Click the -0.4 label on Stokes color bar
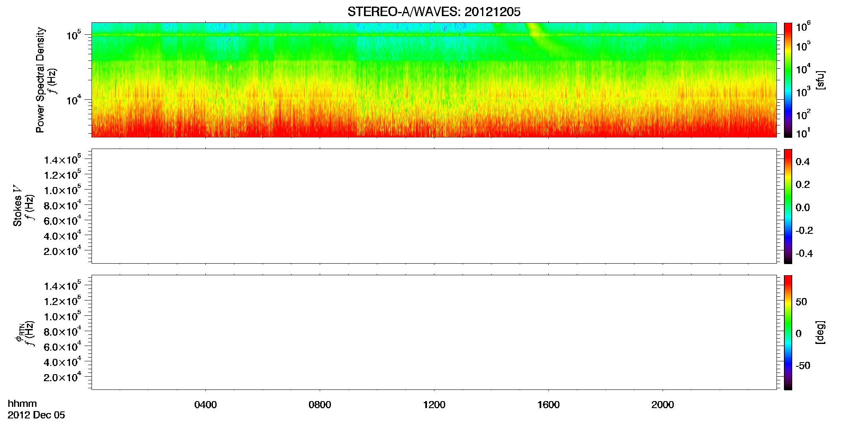The height and width of the screenshot is (447, 868). point(804,253)
